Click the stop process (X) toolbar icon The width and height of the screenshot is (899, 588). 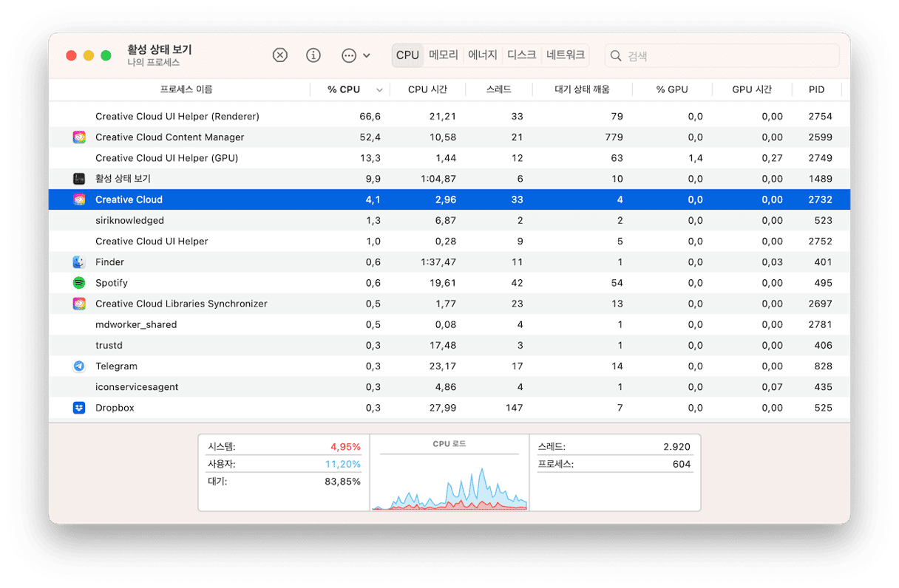click(279, 55)
